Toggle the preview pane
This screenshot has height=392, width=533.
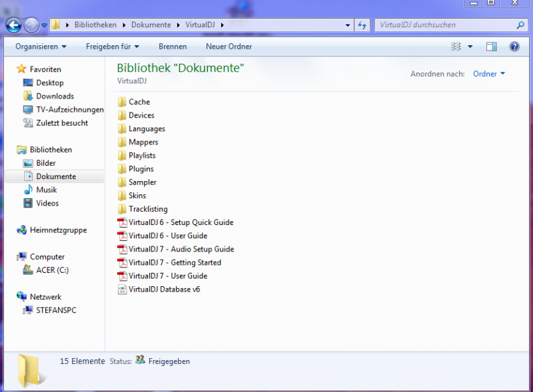pyautogui.click(x=492, y=47)
